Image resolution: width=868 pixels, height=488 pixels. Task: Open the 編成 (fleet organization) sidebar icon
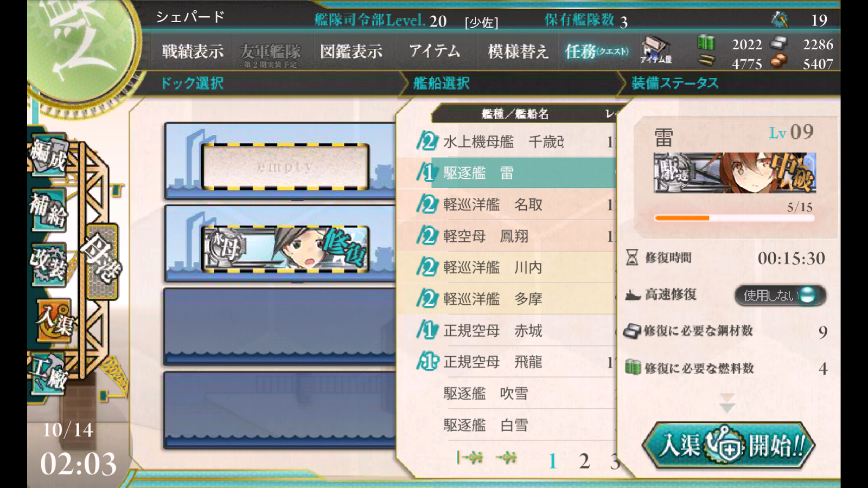tap(49, 155)
